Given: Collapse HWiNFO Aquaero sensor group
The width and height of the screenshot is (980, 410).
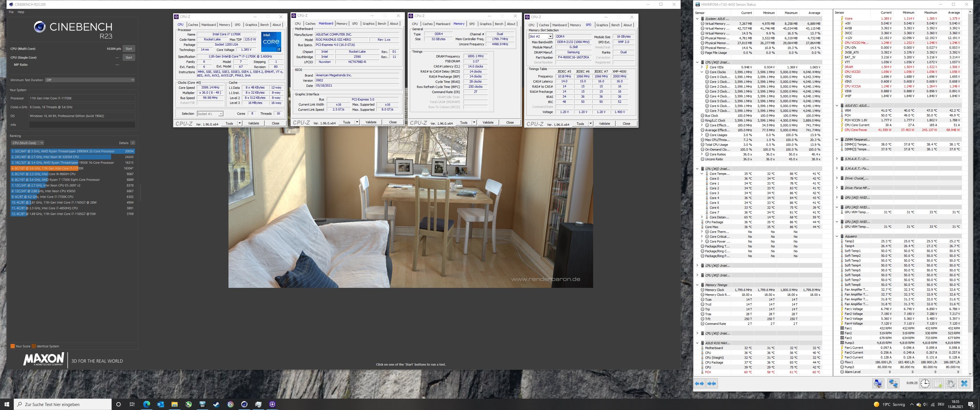Looking at the screenshot, I should pyautogui.click(x=837, y=236).
